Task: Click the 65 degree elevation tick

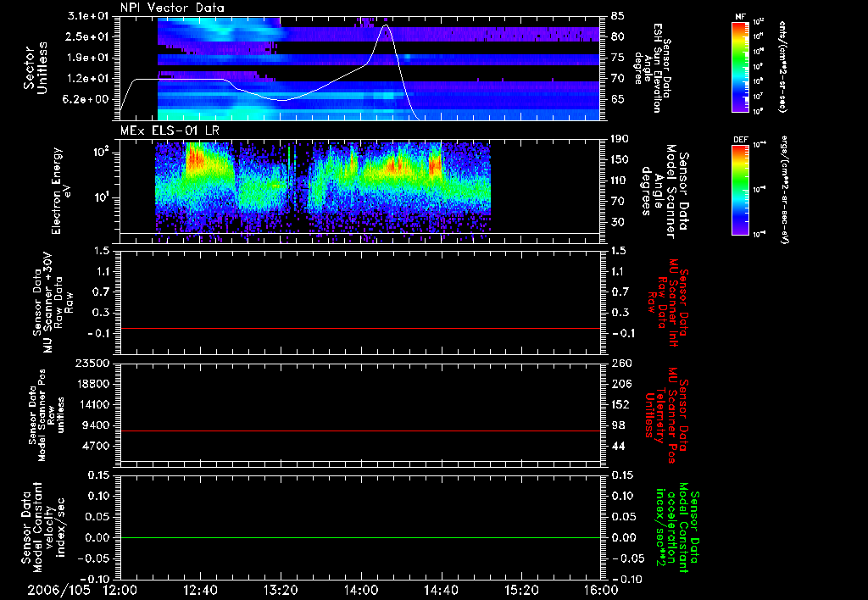Action: point(618,100)
